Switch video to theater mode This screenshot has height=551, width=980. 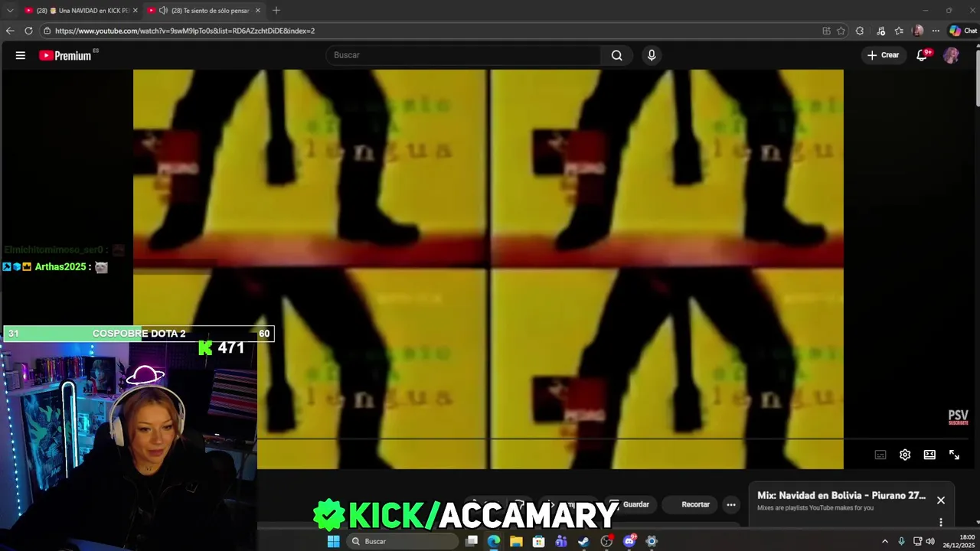tap(929, 455)
